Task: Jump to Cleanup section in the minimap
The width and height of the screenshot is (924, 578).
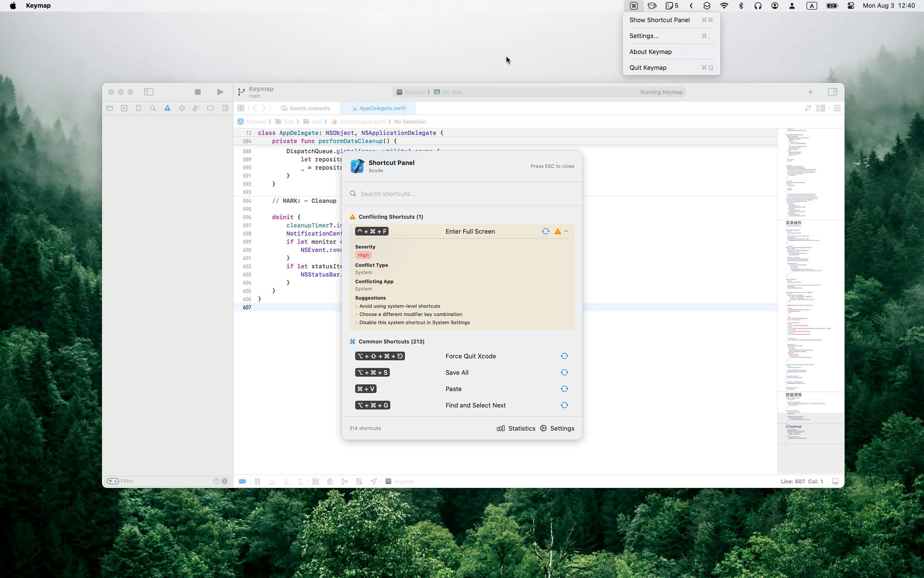Action: pyautogui.click(x=793, y=426)
